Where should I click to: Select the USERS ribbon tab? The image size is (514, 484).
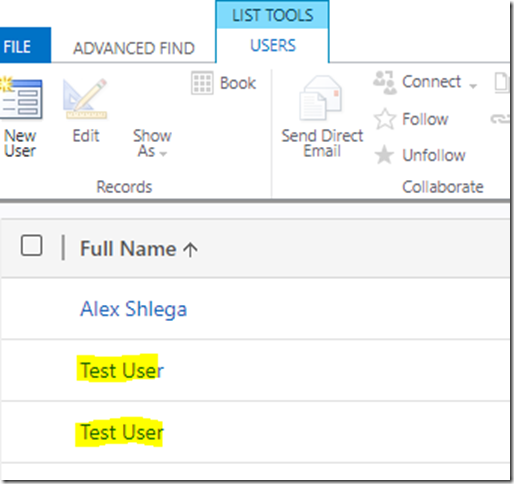[273, 45]
